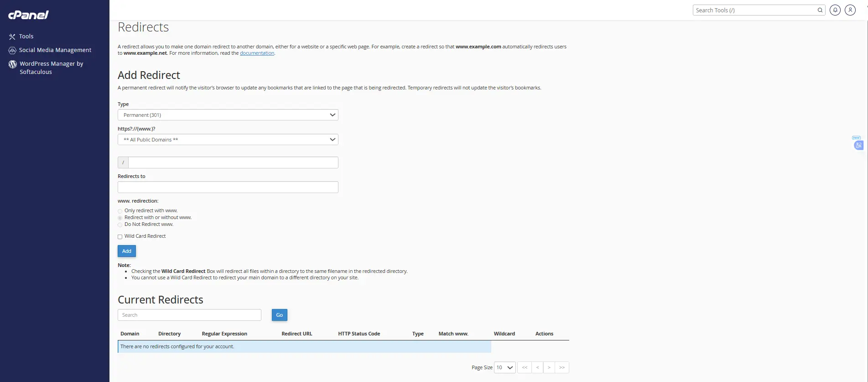Screen dimensions: 868x382
Task: Click the HTTP Status Code column header
Action: pos(359,334)
